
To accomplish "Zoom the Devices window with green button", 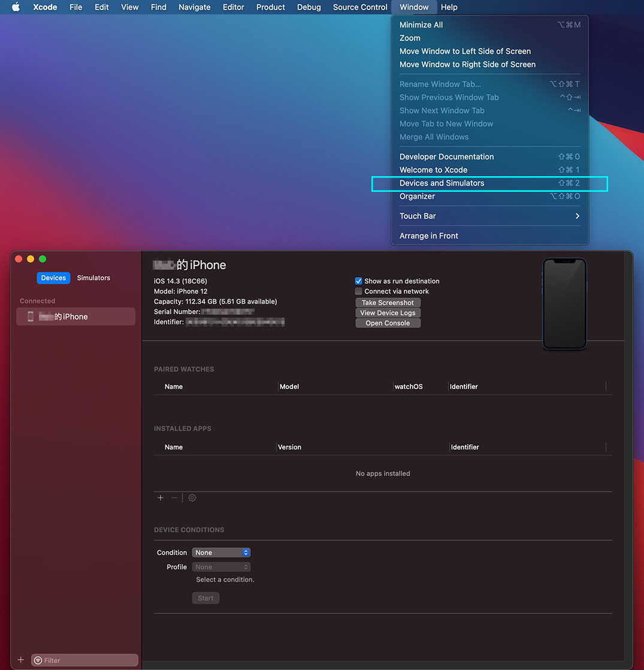I will [43, 259].
